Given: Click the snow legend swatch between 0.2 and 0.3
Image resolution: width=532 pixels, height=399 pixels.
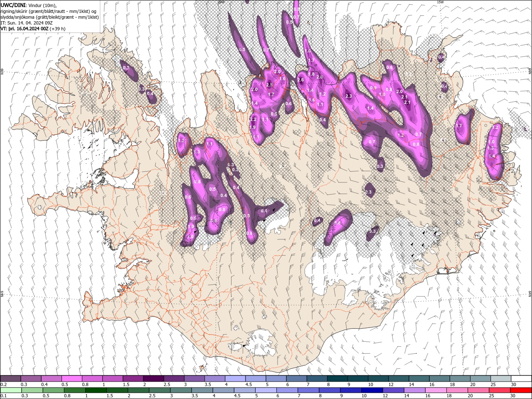Looking at the screenshot, I should [11, 379].
